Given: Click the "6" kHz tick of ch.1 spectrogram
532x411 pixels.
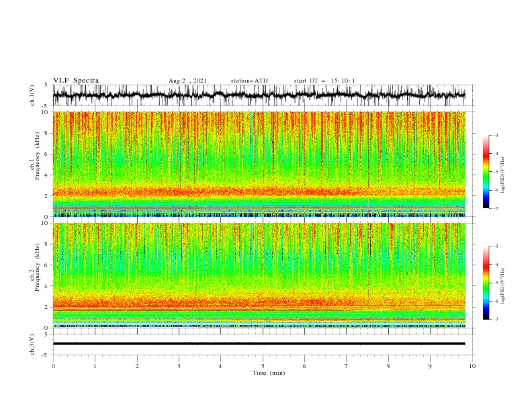Looking at the screenshot, I should click(47, 154).
